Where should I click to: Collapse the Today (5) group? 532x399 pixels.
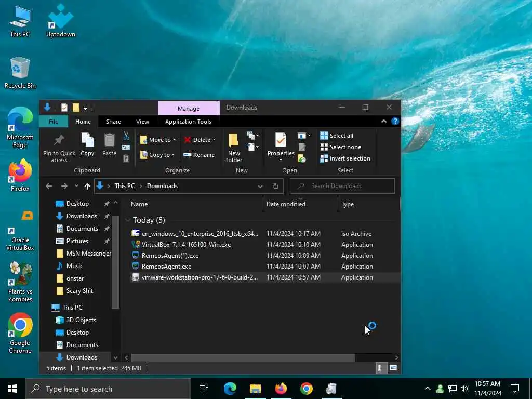(x=128, y=220)
